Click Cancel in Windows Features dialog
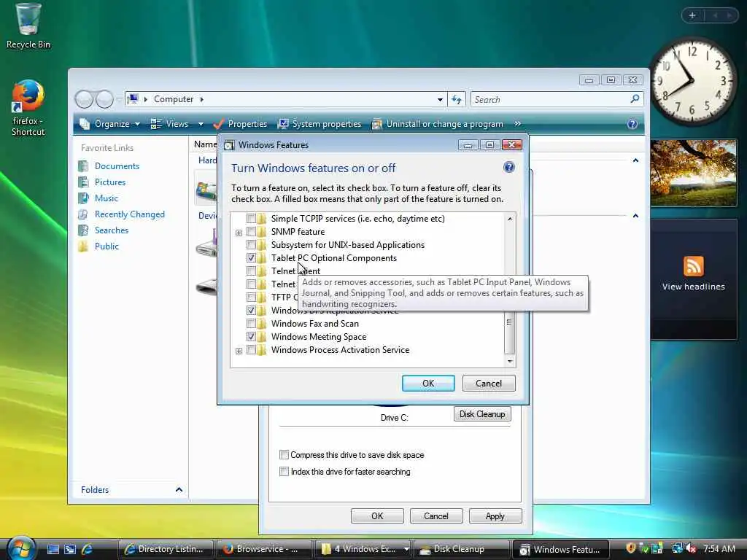This screenshot has width=747, height=560. coord(488,384)
